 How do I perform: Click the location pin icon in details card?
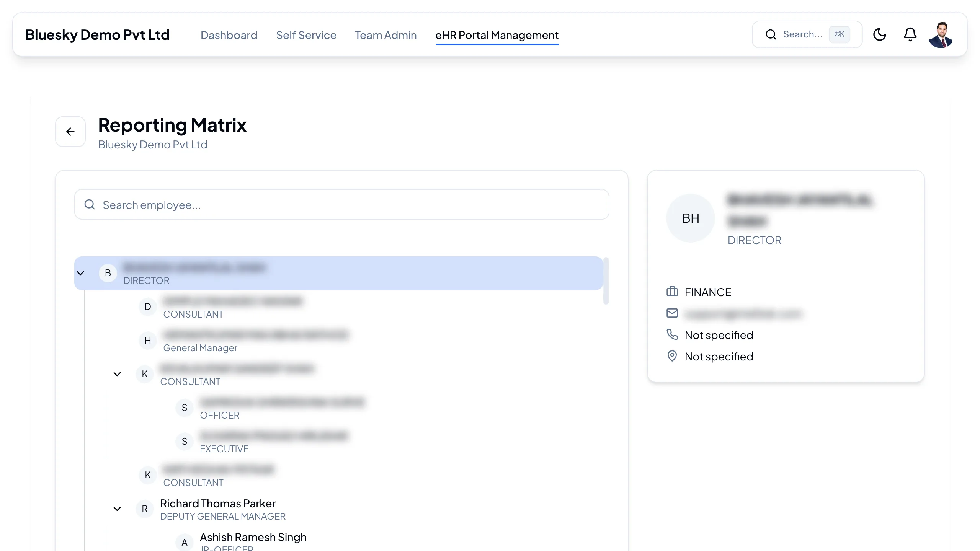[x=672, y=356]
